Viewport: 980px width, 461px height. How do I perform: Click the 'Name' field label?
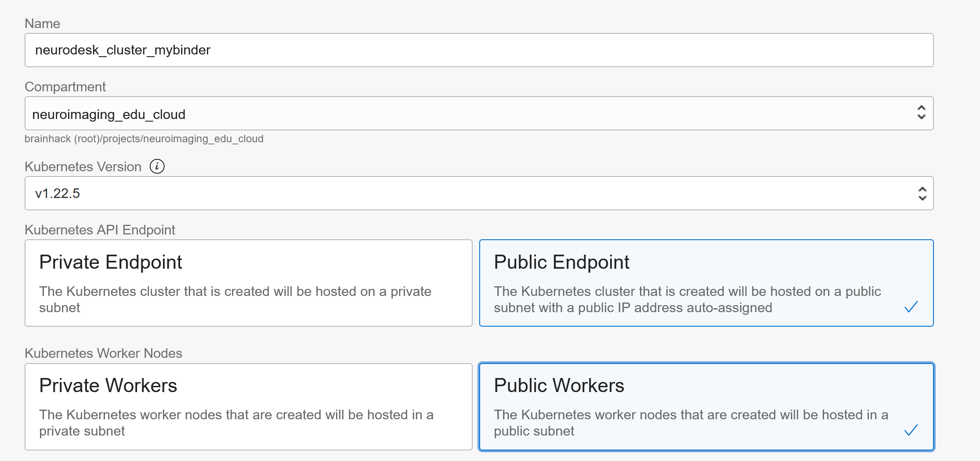(42, 23)
